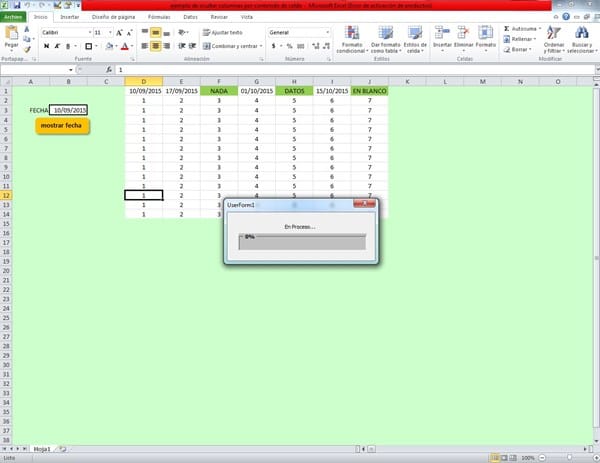Screen dimensions: 600x463
Task: Select the column K header
Action: pyautogui.click(x=407, y=82)
